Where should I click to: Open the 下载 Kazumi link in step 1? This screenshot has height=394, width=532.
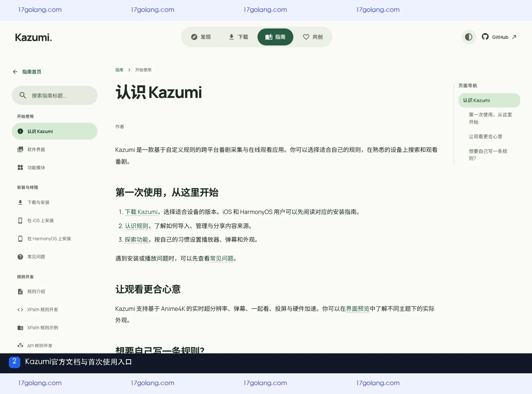141,212
